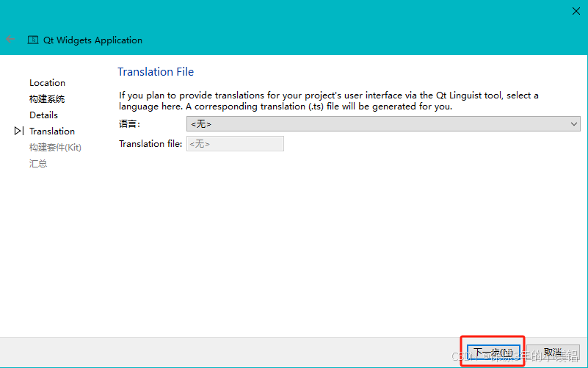The height and width of the screenshot is (368, 588).
Task: Click the Qt Widgets Application title text
Action: 93,40
